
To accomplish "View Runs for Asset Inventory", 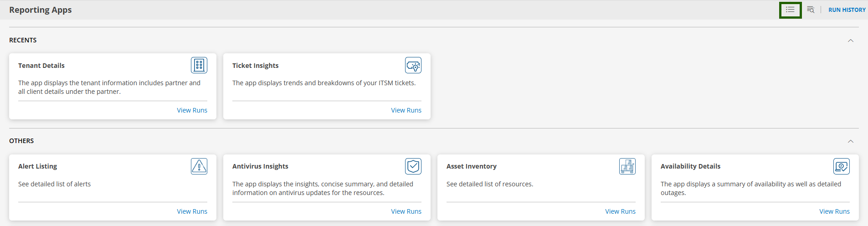I will [x=621, y=211].
